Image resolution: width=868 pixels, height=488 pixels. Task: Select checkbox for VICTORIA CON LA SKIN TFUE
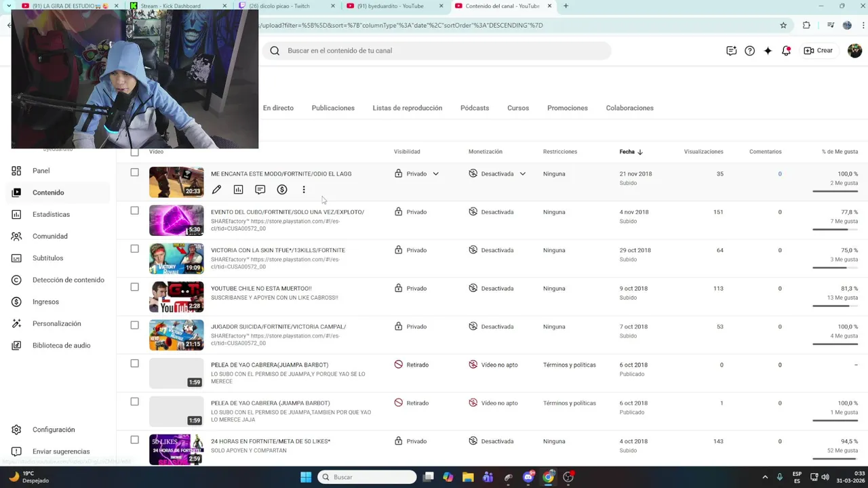pos(134,249)
